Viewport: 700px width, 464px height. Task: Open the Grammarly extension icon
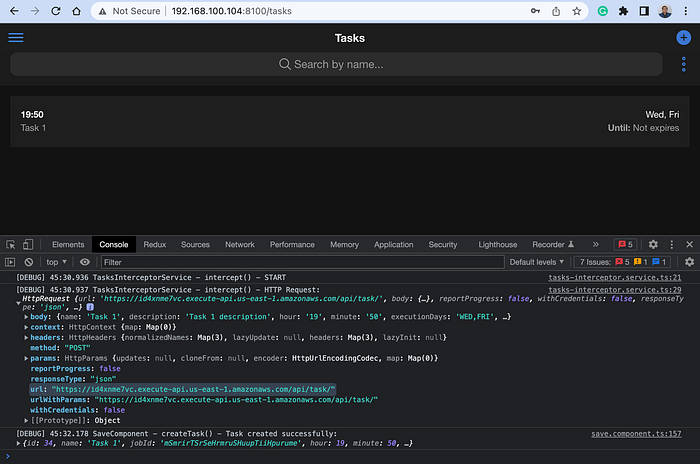tap(603, 11)
